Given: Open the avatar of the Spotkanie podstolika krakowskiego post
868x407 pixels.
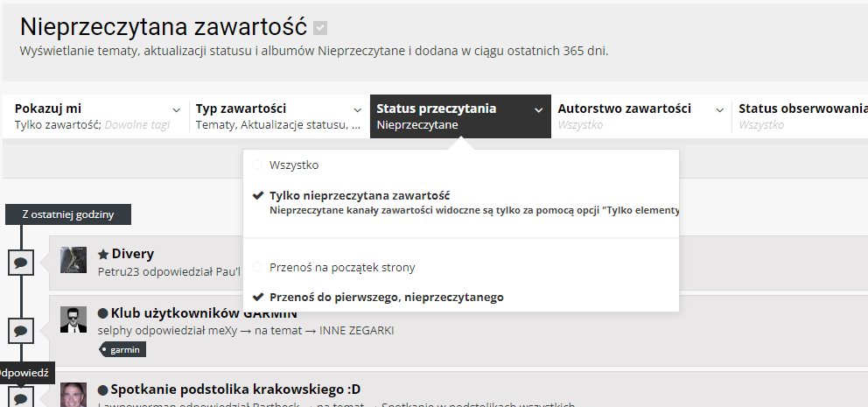Looking at the screenshot, I should pyautogui.click(x=73, y=394).
